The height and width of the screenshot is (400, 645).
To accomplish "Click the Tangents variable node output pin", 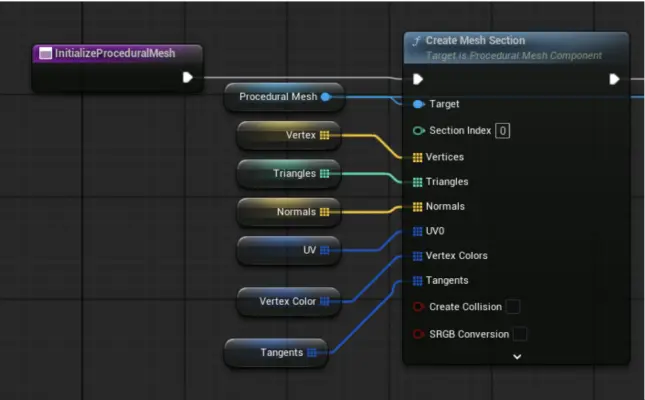I will tap(312, 353).
